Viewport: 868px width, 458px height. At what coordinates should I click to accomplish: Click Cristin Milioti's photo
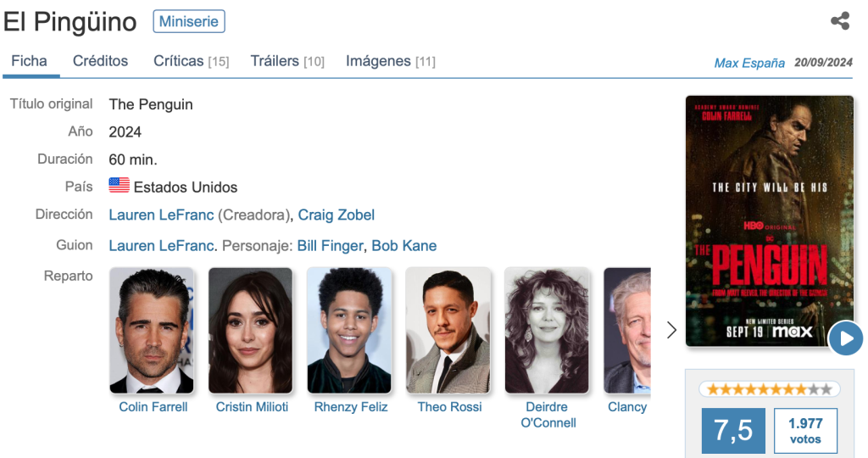coord(251,331)
